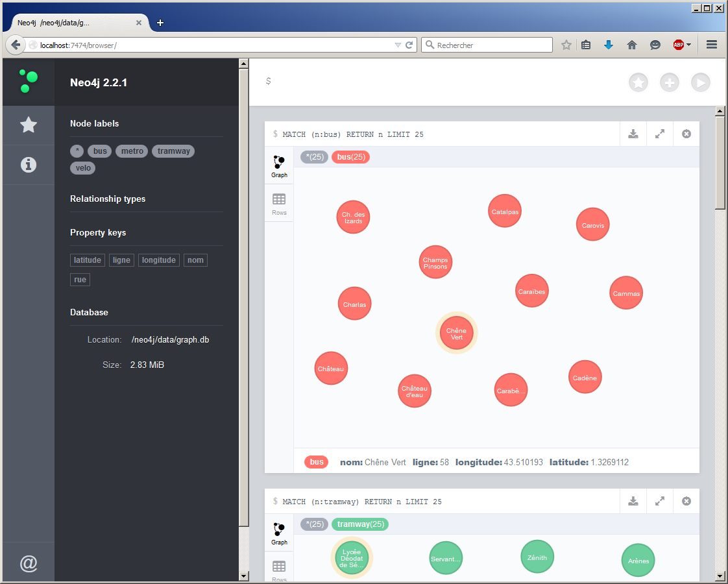
Task: Click the Neo4j database logo icon
Action: pos(28,81)
